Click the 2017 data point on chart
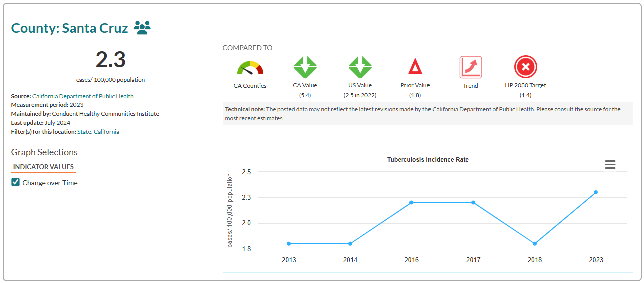Screen dimensions: 644x283 point(473,203)
